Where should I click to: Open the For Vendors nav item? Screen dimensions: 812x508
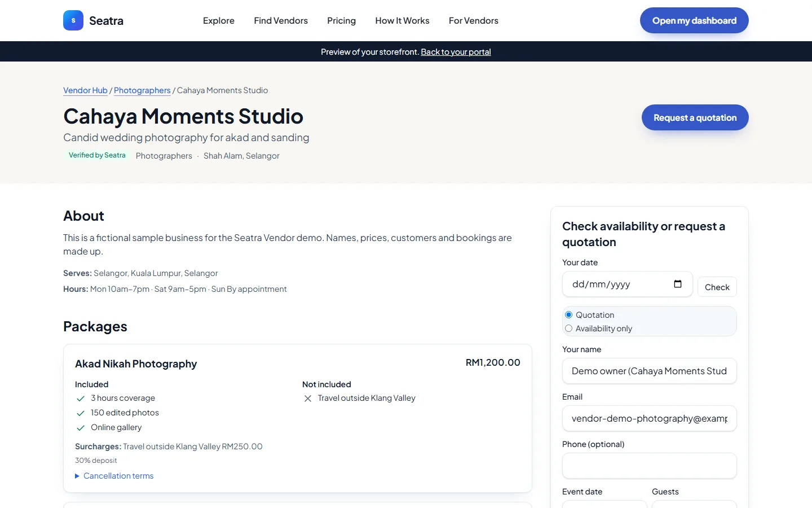(474, 20)
